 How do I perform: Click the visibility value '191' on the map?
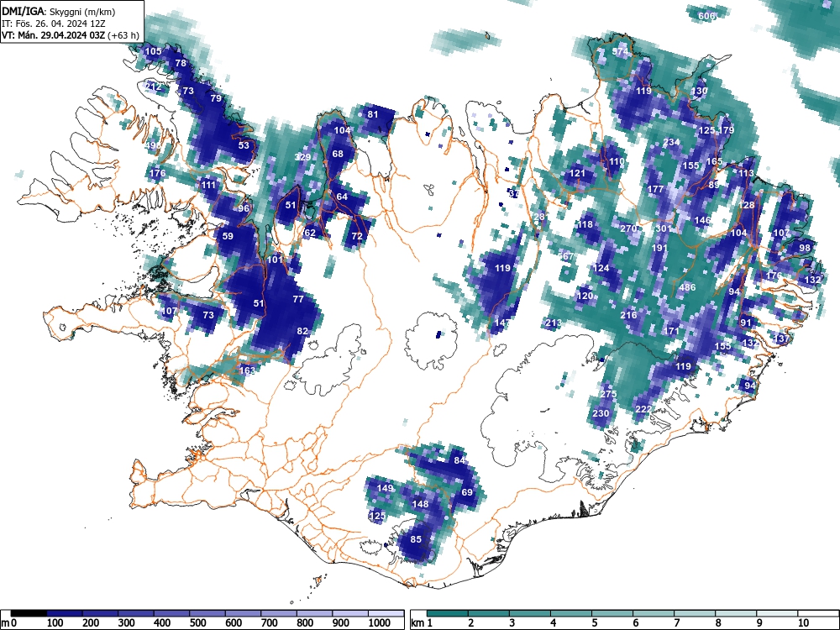coord(659,248)
